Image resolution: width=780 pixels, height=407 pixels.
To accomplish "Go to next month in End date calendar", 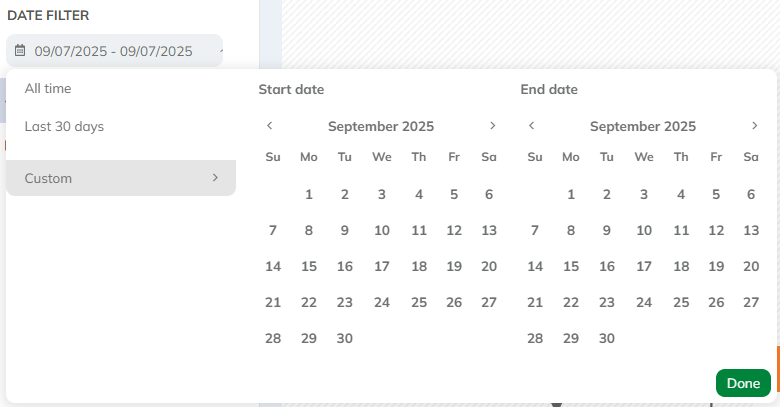I will click(754, 126).
